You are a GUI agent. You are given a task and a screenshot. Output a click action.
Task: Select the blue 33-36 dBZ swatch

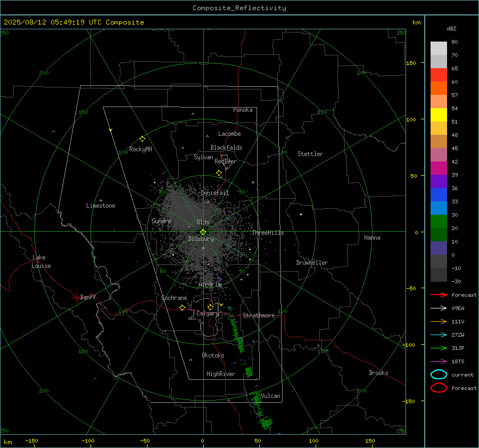tap(439, 195)
